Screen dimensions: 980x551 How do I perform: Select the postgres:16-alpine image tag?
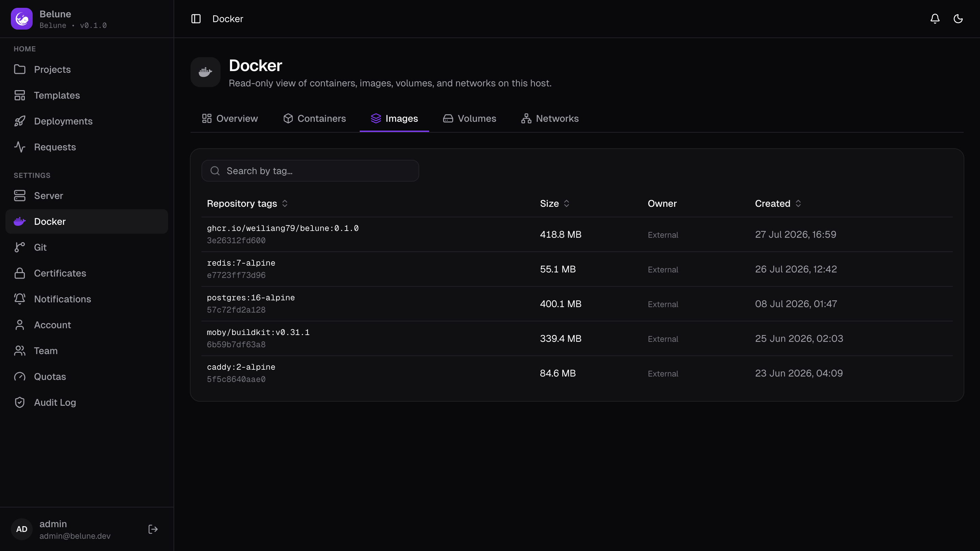pos(251,297)
